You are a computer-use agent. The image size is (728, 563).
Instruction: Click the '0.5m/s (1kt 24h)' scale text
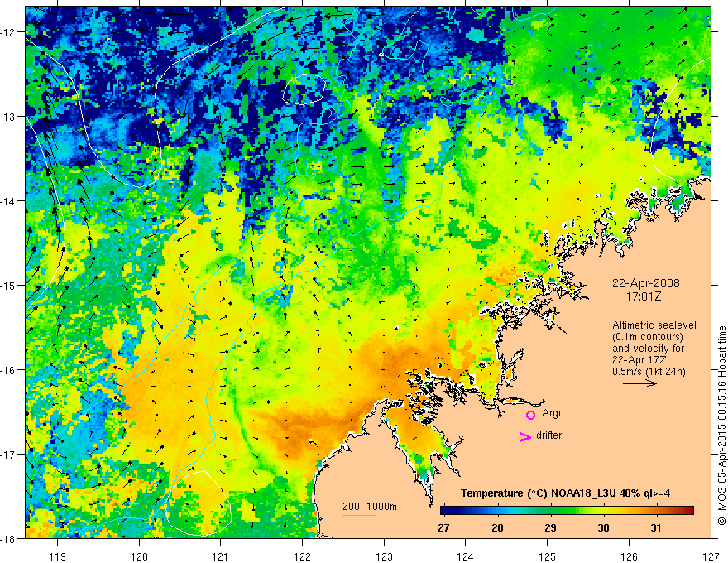(x=649, y=372)
